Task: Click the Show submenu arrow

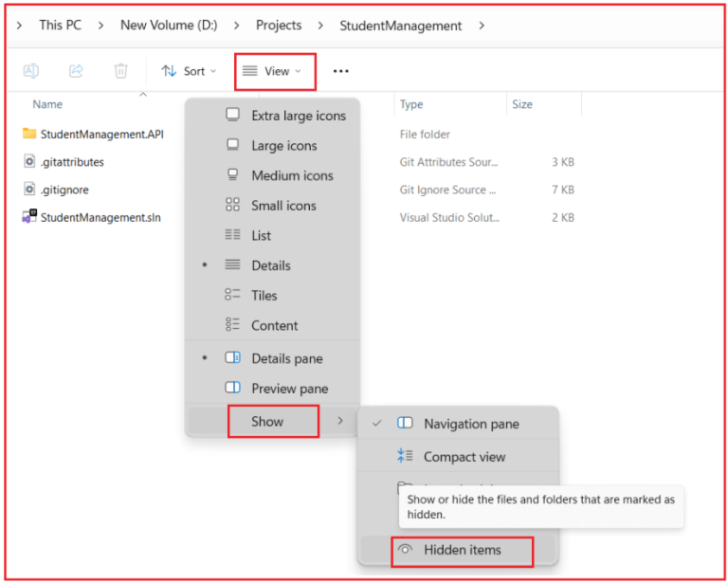Action: tap(340, 421)
